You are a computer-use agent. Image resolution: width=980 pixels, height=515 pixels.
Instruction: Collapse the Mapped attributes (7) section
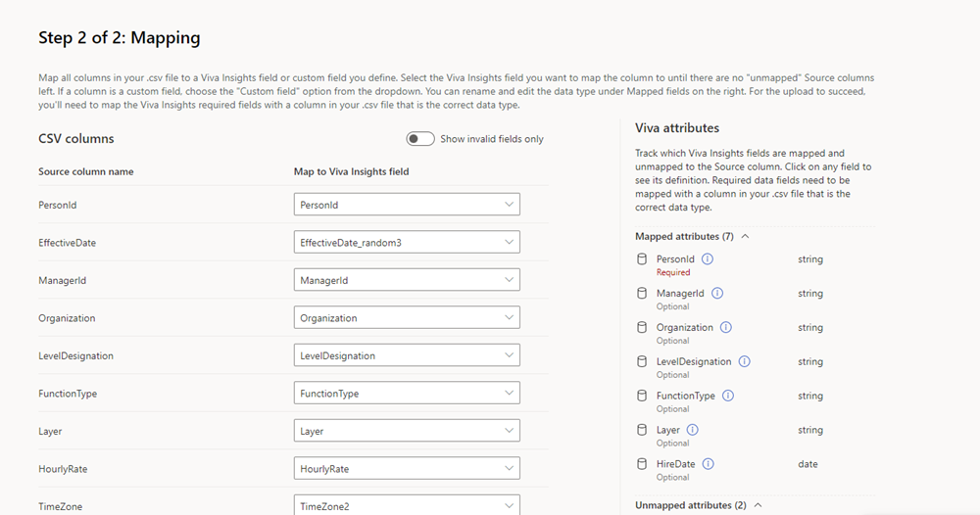click(692, 237)
